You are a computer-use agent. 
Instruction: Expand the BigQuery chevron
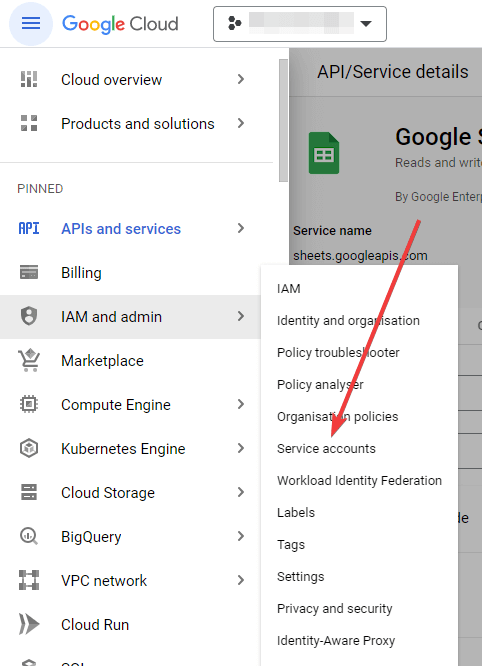(x=241, y=536)
